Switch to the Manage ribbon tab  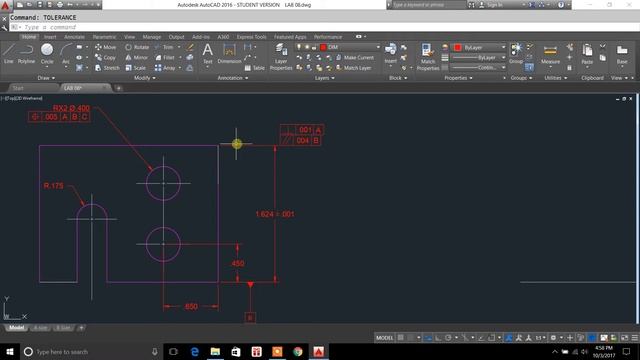(x=152, y=37)
